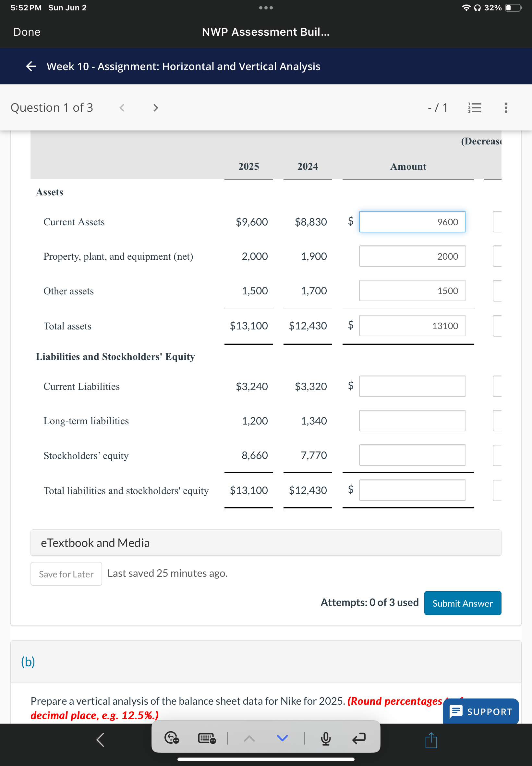This screenshot has width=532, height=766.
Task: Move to next field with down arrow
Action: point(282,738)
